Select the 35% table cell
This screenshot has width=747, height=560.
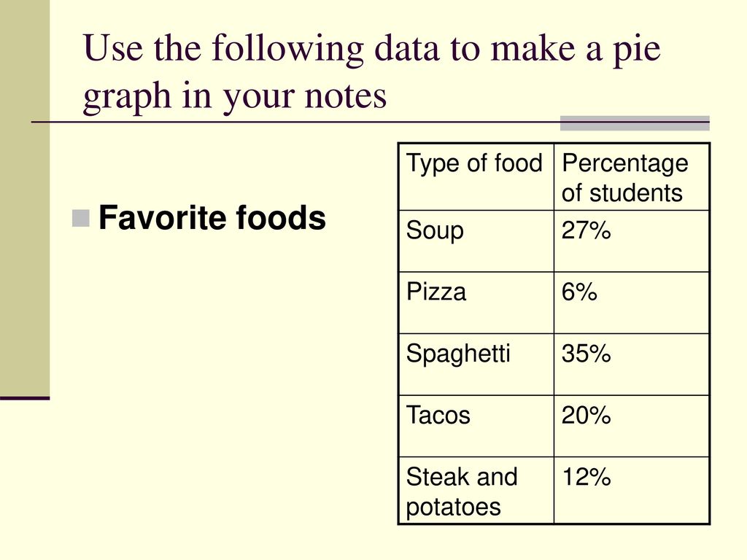point(632,365)
